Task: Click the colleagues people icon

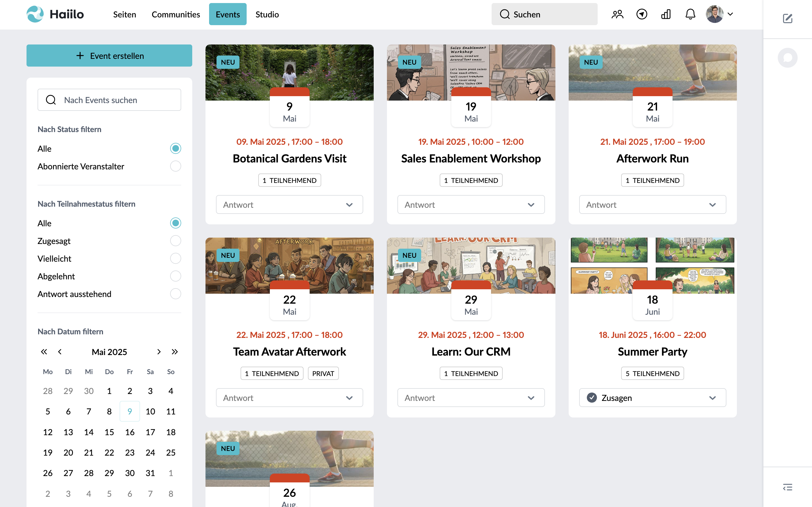Action: [x=617, y=14]
